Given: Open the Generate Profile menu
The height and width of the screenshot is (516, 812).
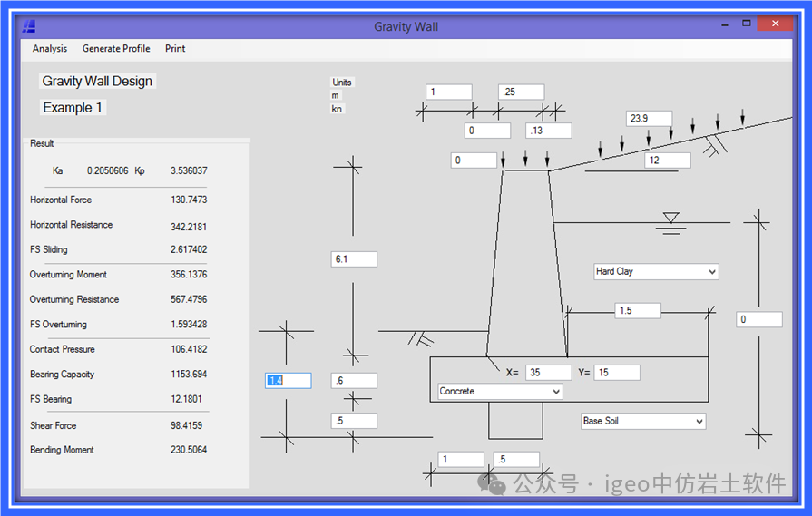Looking at the screenshot, I should (116, 49).
